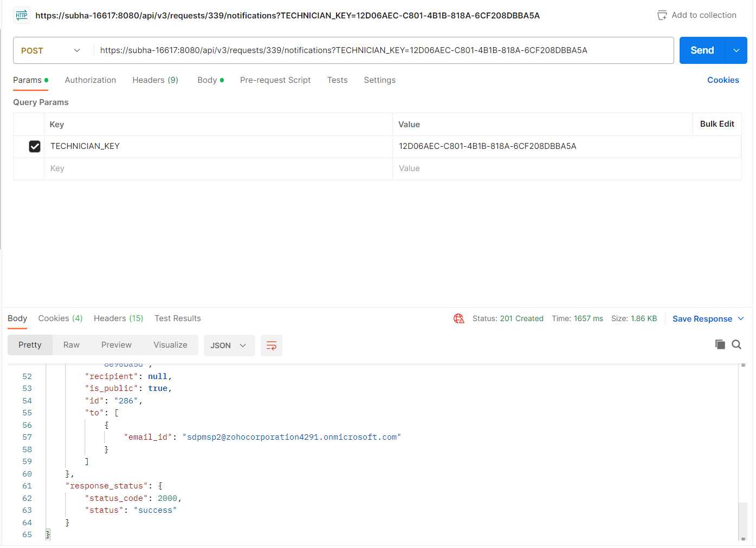Viewport: 756px width, 548px height.
Task: Open search in the response body
Action: (736, 344)
